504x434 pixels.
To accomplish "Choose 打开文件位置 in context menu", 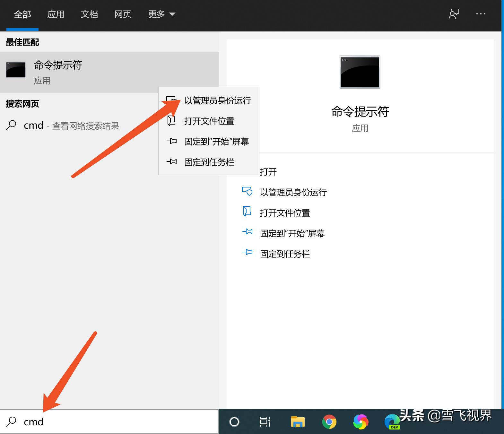I will [x=209, y=121].
